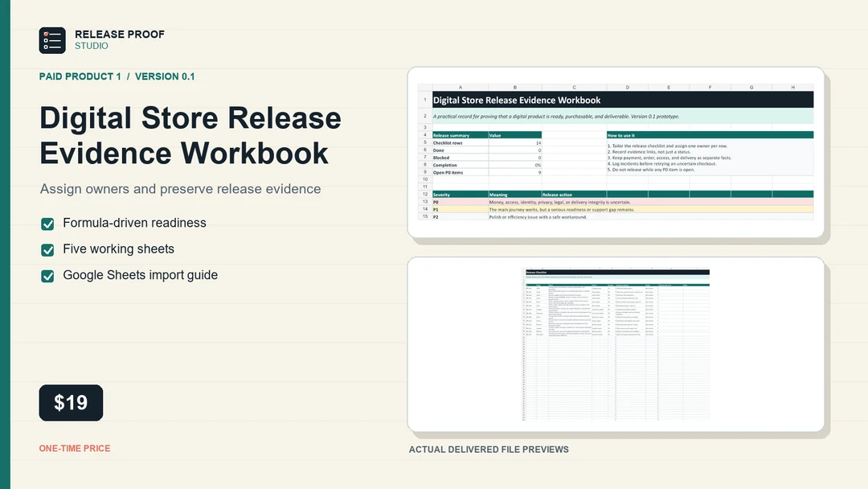Click the Five working sheets checkmark
Viewport: 868px width, 489px height.
pos(47,250)
